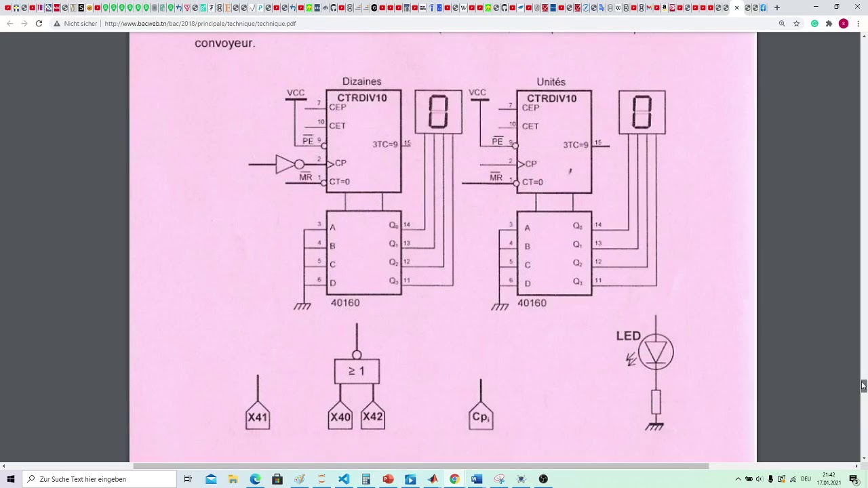Open the Extensions puzzle menu
The height and width of the screenshot is (488, 868).
tap(829, 23)
